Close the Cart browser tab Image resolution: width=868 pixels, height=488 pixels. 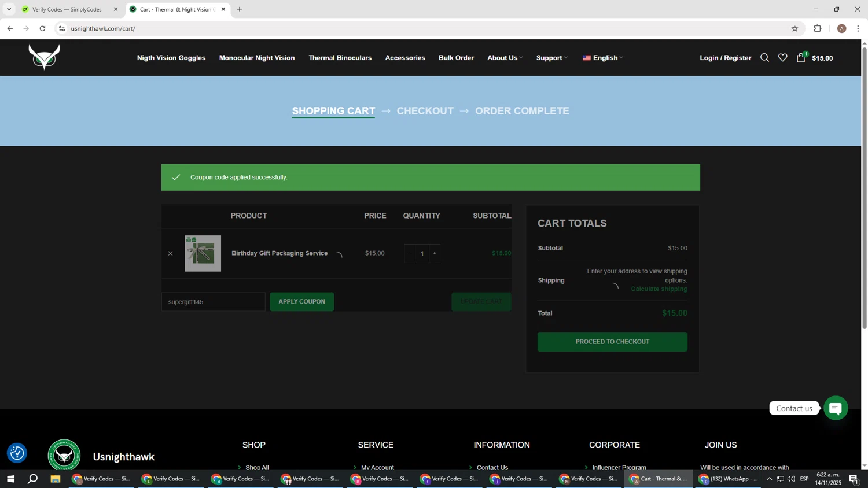coord(223,9)
